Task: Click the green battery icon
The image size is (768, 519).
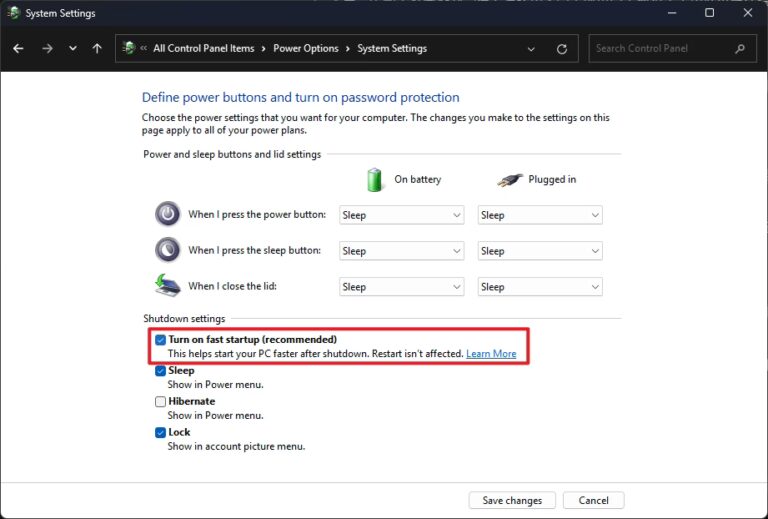Action: click(375, 180)
